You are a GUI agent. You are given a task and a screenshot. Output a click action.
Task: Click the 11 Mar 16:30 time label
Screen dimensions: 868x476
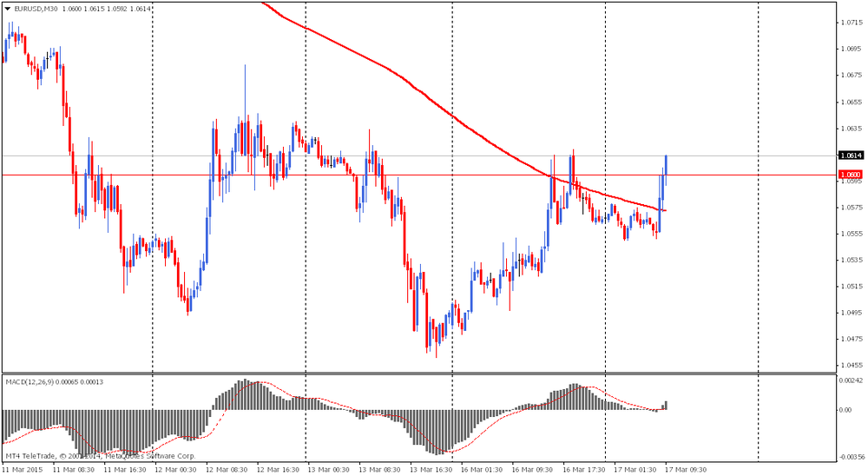click(x=125, y=470)
